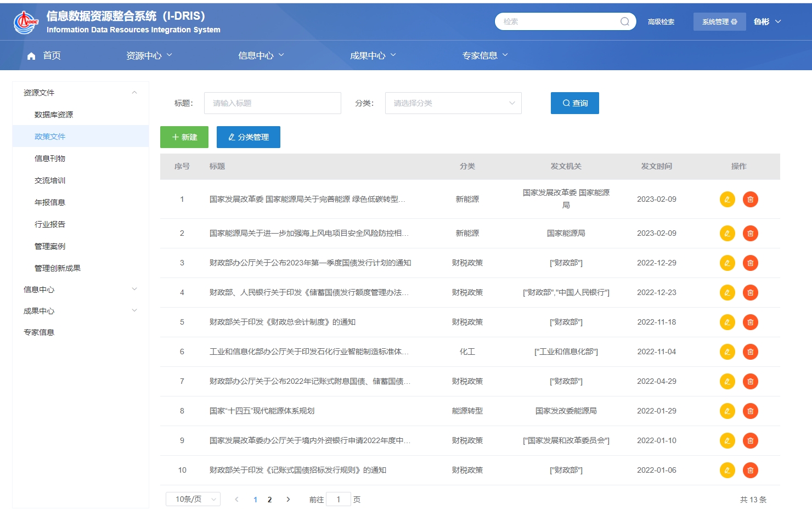The image size is (812, 510).
Task: Delete row 9 境内外资银行申请 policy
Action: [x=750, y=440]
